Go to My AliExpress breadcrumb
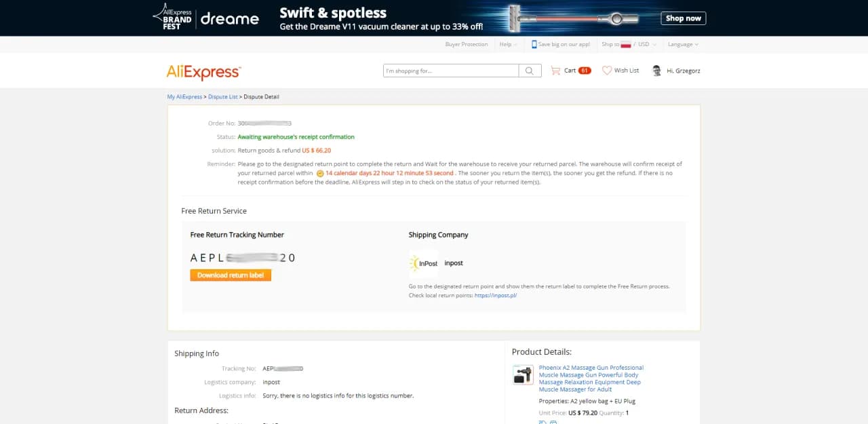Viewport: 868px width, 424px height. (184, 97)
